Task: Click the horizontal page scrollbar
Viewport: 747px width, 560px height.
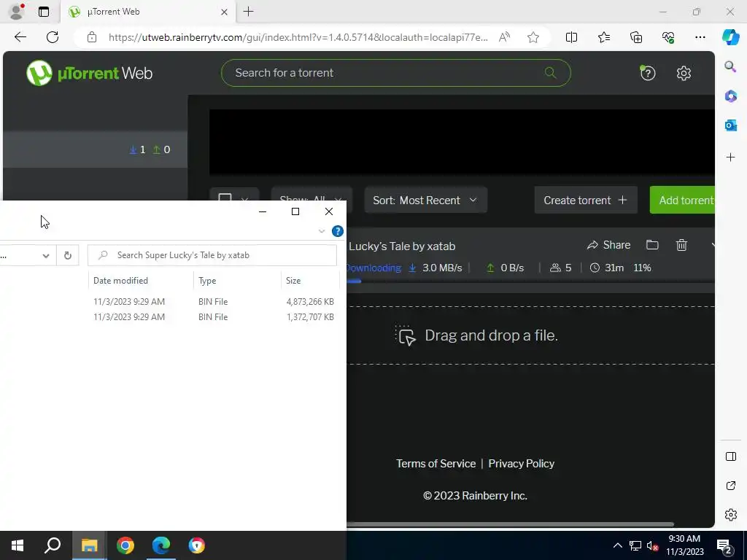Action: (510, 524)
